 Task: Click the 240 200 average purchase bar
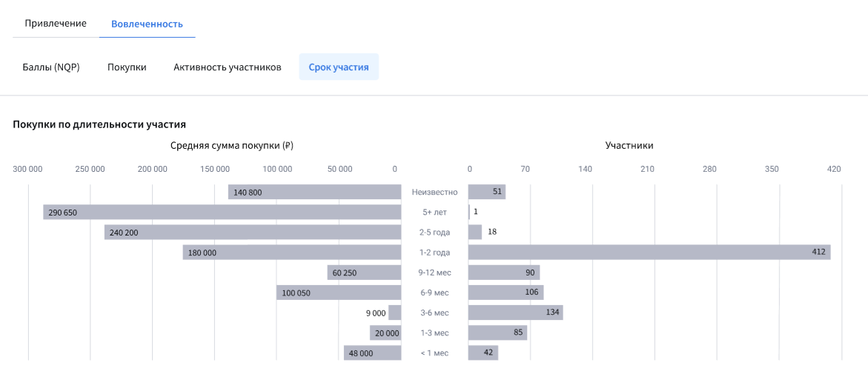coord(252,233)
